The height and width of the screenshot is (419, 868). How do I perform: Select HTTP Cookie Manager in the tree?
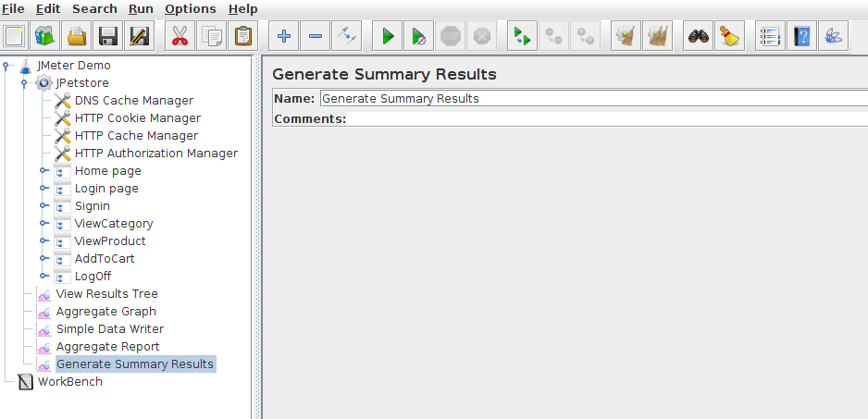138,118
